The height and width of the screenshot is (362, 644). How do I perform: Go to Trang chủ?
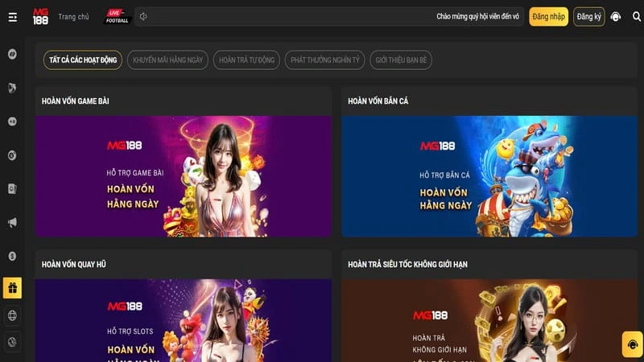click(x=73, y=17)
